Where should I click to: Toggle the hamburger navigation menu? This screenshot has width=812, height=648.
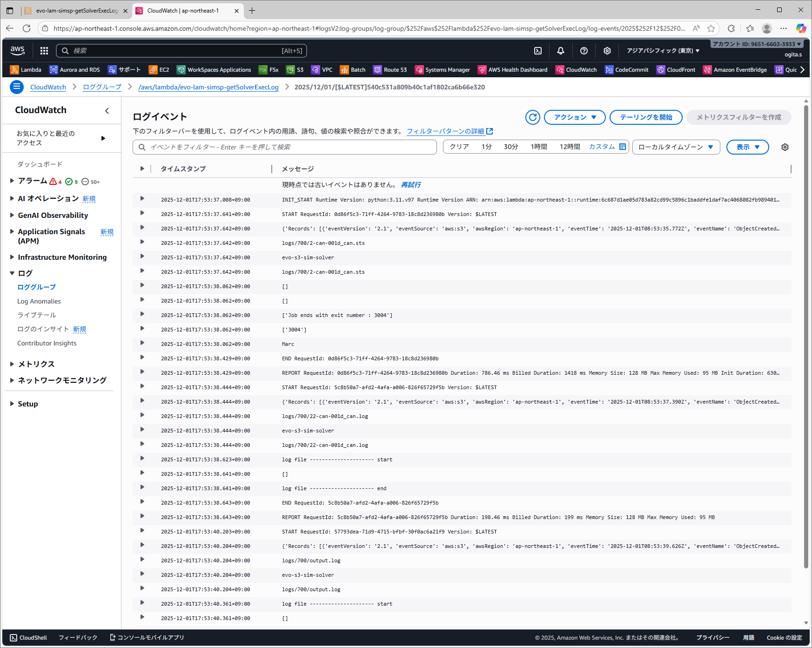click(17, 87)
